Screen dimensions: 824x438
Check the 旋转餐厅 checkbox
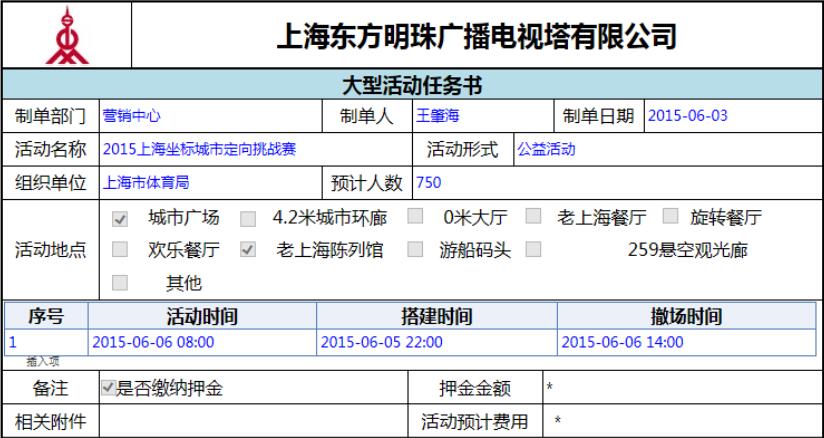[x=671, y=216]
